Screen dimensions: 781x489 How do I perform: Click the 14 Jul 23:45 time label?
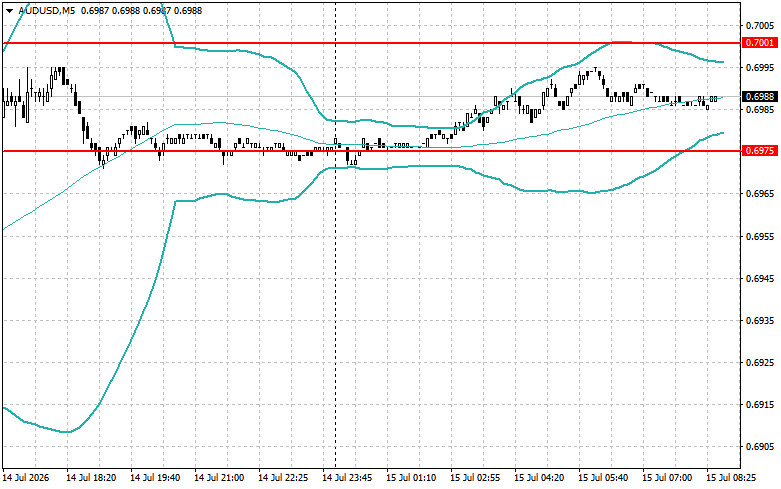tap(347, 478)
